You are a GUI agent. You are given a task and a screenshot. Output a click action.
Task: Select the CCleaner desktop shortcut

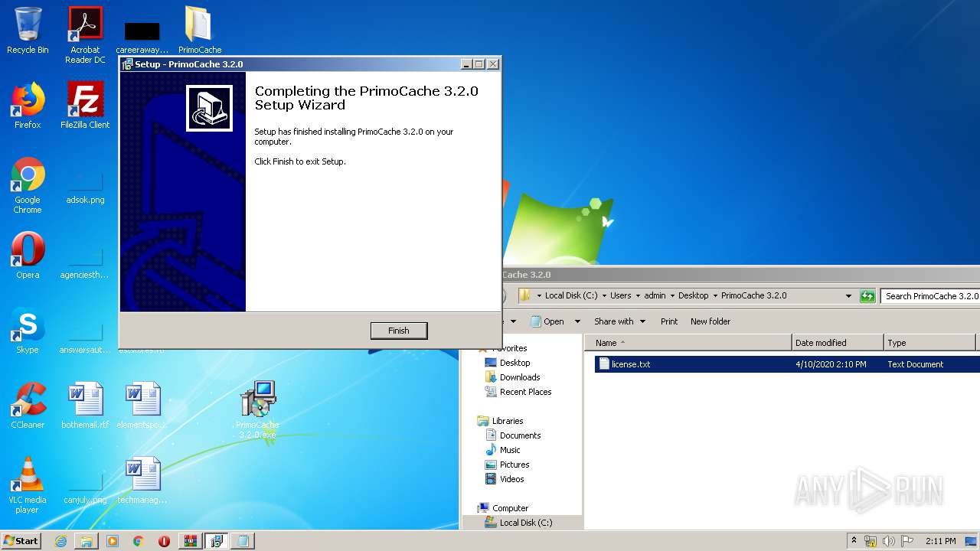point(28,406)
